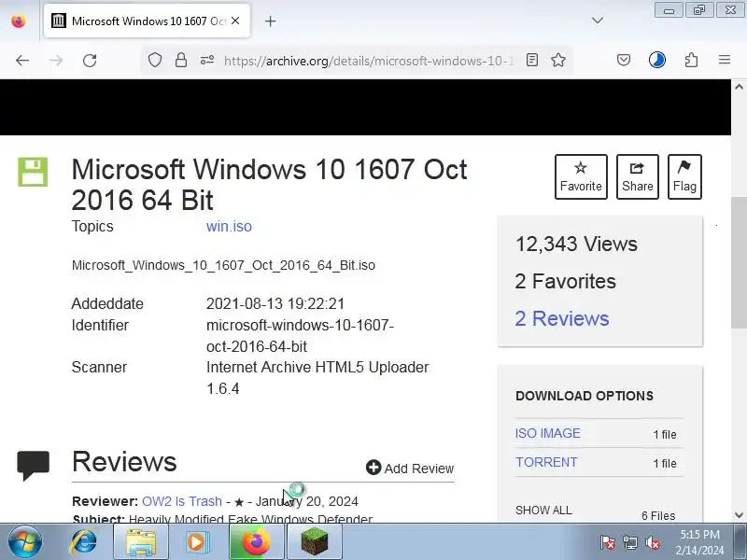This screenshot has width=747, height=560.
Task: Reload the archive.org page
Action: pyautogui.click(x=90, y=61)
